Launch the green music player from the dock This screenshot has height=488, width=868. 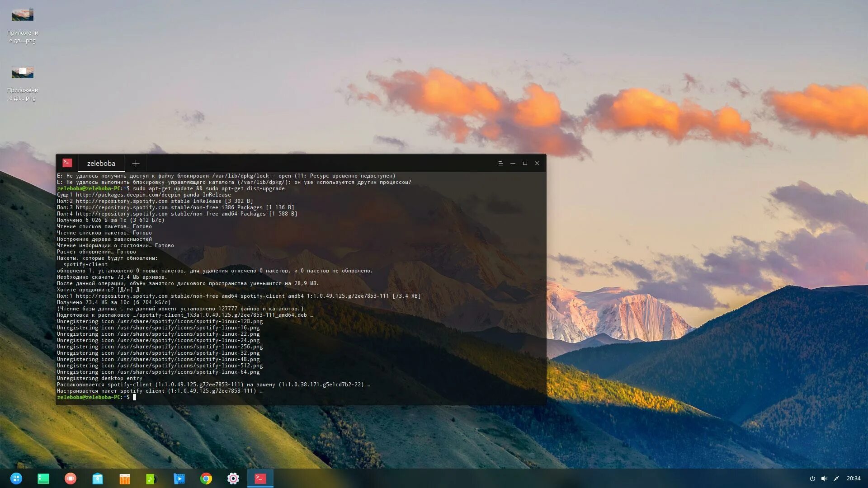point(152,479)
